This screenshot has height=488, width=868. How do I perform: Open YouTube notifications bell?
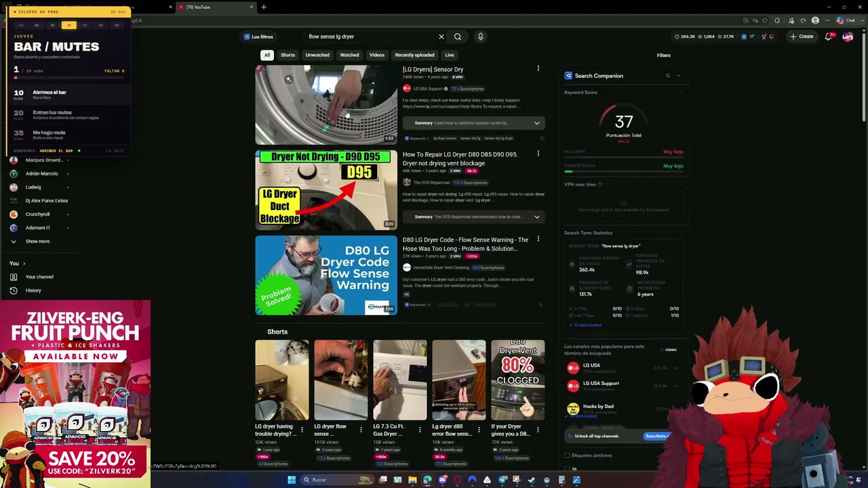(828, 37)
